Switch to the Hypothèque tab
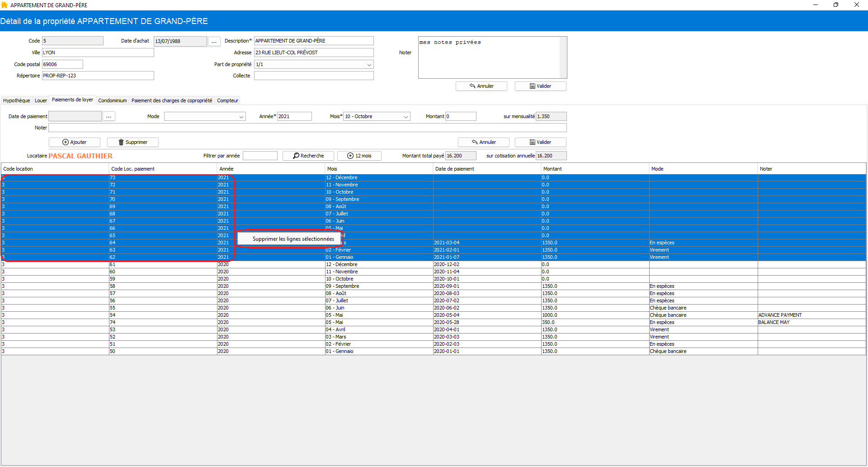Screen dimensions: 868x467 (17, 100)
